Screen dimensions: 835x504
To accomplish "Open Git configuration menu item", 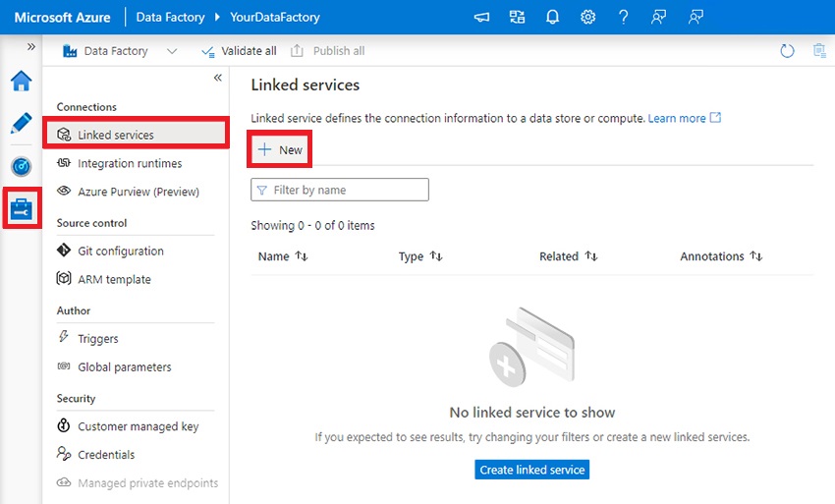I will click(121, 251).
